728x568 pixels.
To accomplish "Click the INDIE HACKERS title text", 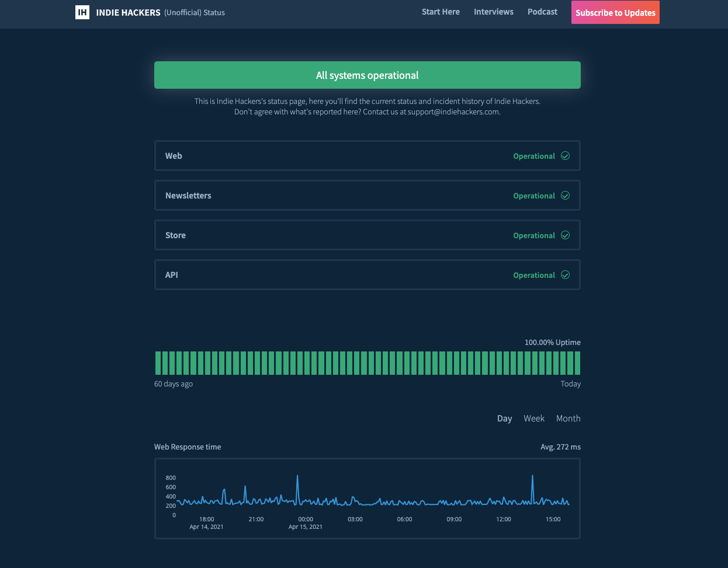I will tap(128, 12).
